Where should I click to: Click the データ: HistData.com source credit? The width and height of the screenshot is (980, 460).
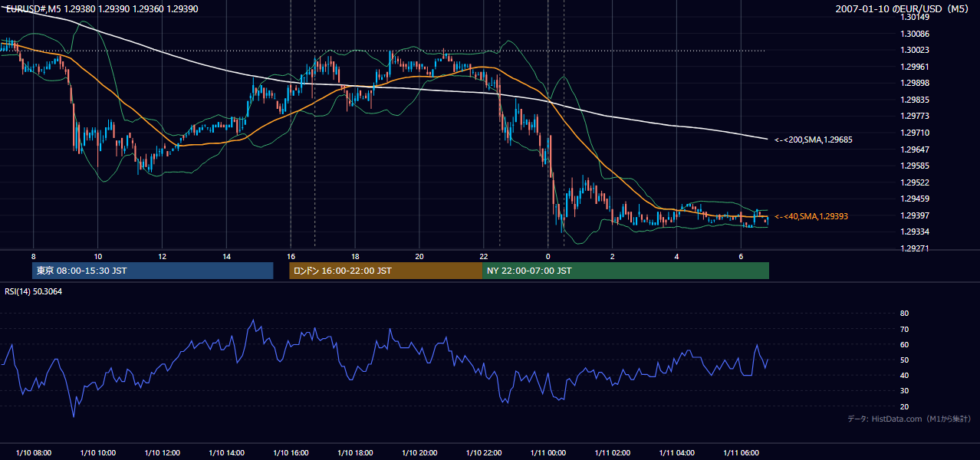click(x=909, y=419)
